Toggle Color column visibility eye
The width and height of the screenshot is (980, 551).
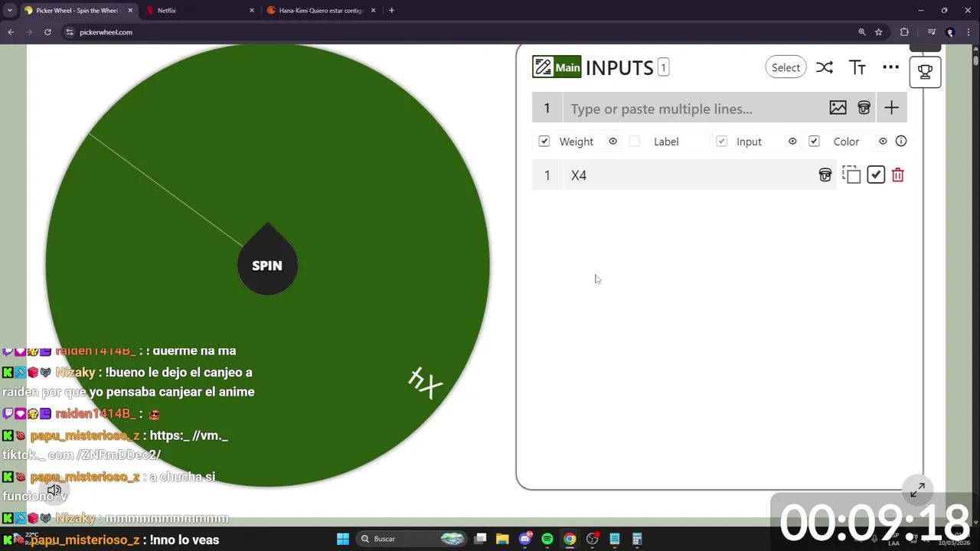click(x=883, y=142)
